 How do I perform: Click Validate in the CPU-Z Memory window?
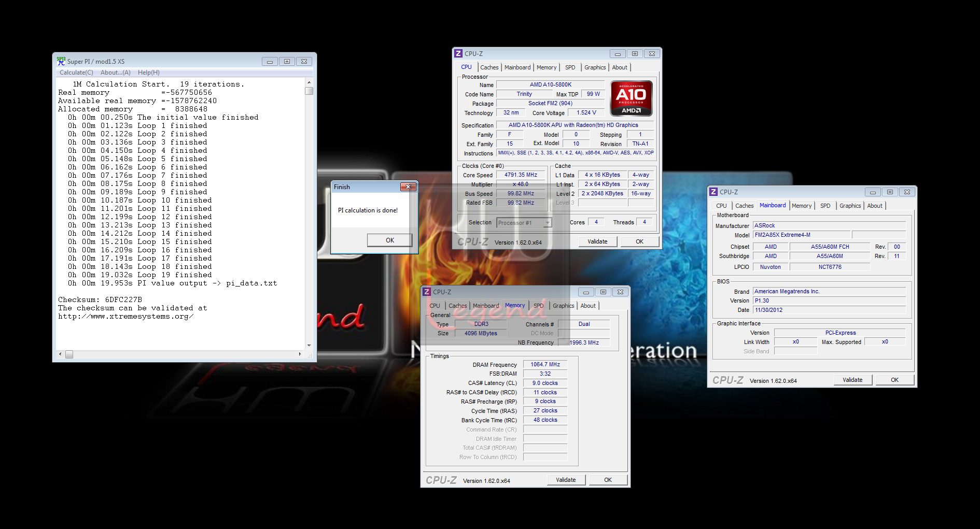(x=566, y=480)
